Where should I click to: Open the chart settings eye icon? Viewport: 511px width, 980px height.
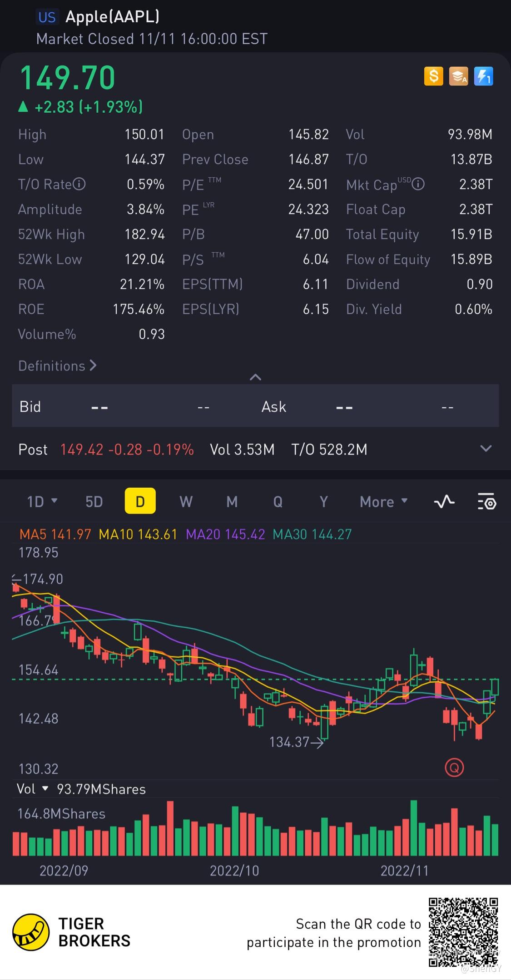click(487, 501)
